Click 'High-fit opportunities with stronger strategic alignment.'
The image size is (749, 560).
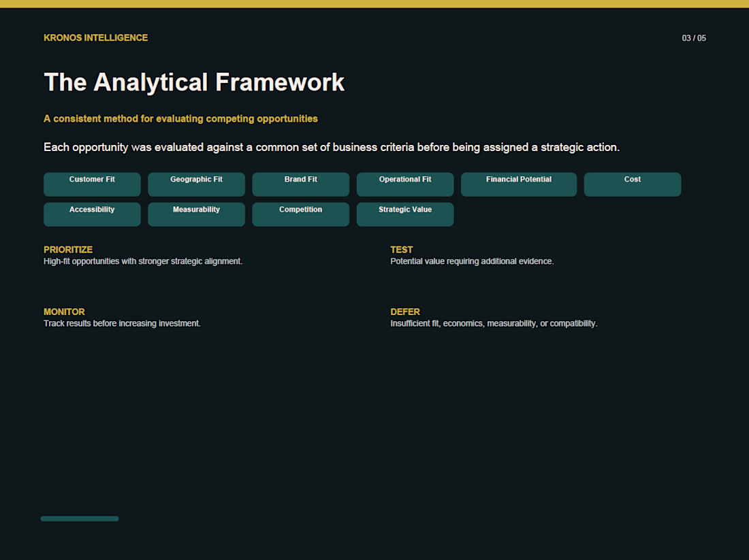click(x=143, y=261)
